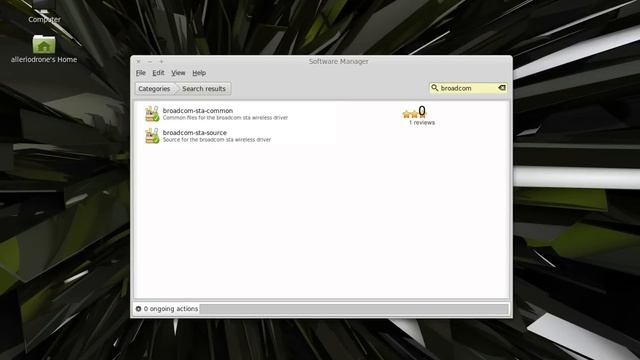Click 'Common files for the broadcom sta wireless driver'
Image resolution: width=640 pixels, height=360 pixels.
pyautogui.click(x=225, y=118)
